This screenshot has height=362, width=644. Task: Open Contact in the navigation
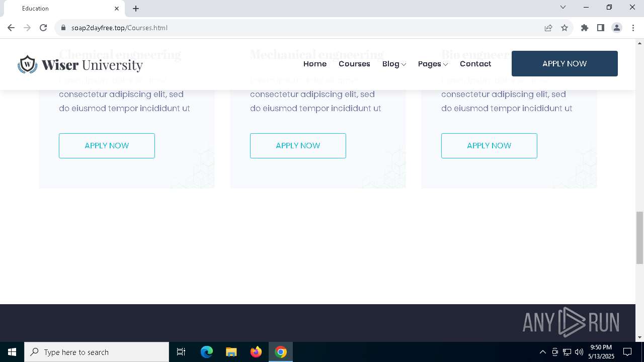[475, 64]
